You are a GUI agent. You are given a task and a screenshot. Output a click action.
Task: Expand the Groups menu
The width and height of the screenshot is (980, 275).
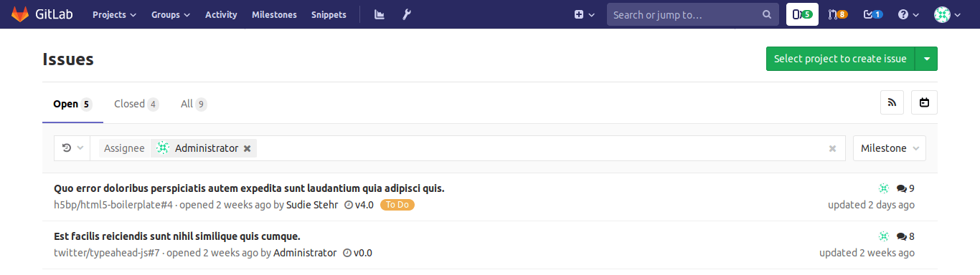point(171,14)
